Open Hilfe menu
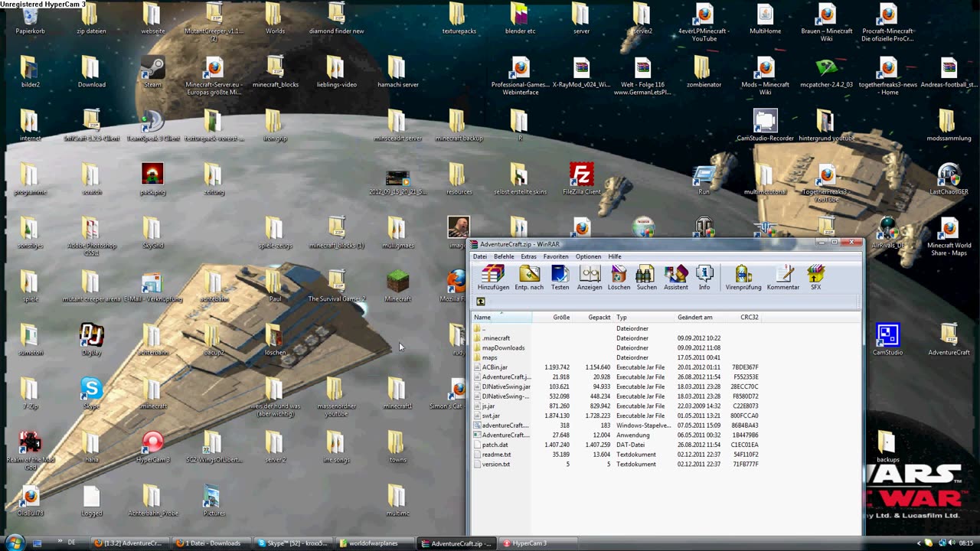 [x=615, y=256]
